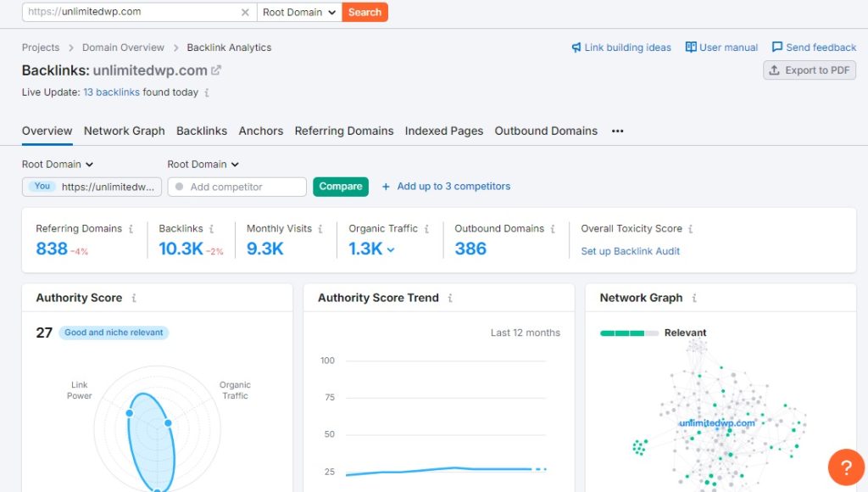
Task: Click the Organic Traffic point on radar chart
Action: pos(168,422)
